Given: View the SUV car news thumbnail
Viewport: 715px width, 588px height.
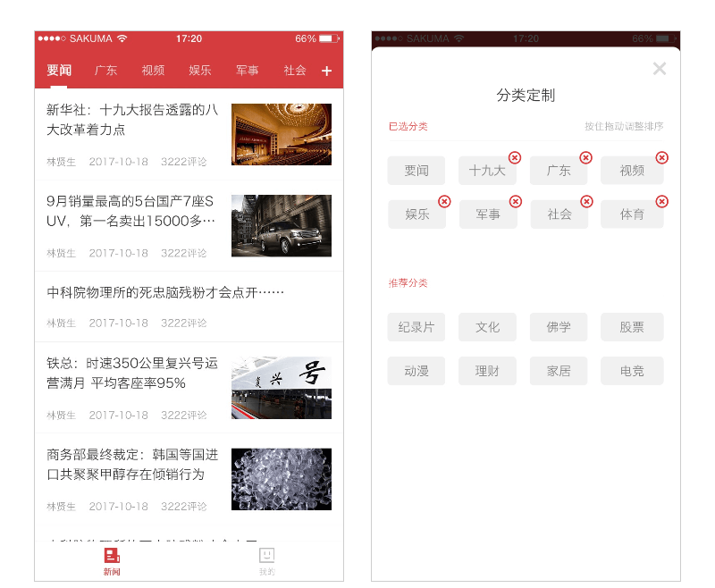Looking at the screenshot, I should [282, 225].
